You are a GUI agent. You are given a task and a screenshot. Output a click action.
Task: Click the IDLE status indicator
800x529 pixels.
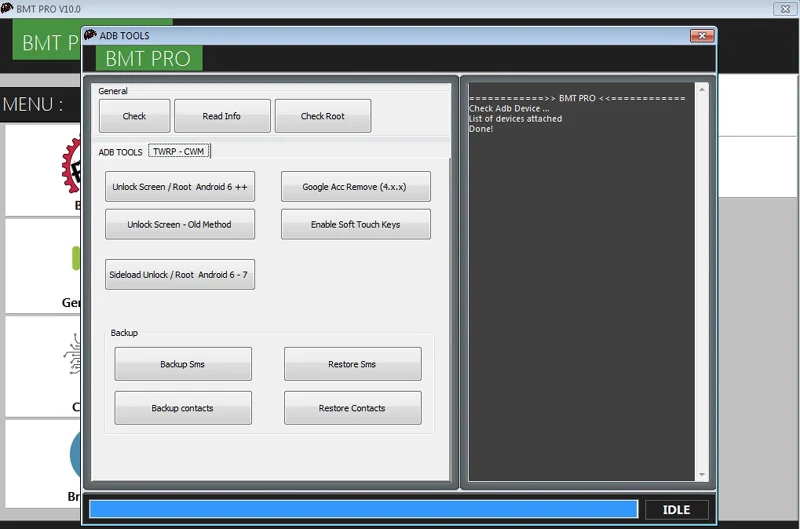pyautogui.click(x=677, y=510)
